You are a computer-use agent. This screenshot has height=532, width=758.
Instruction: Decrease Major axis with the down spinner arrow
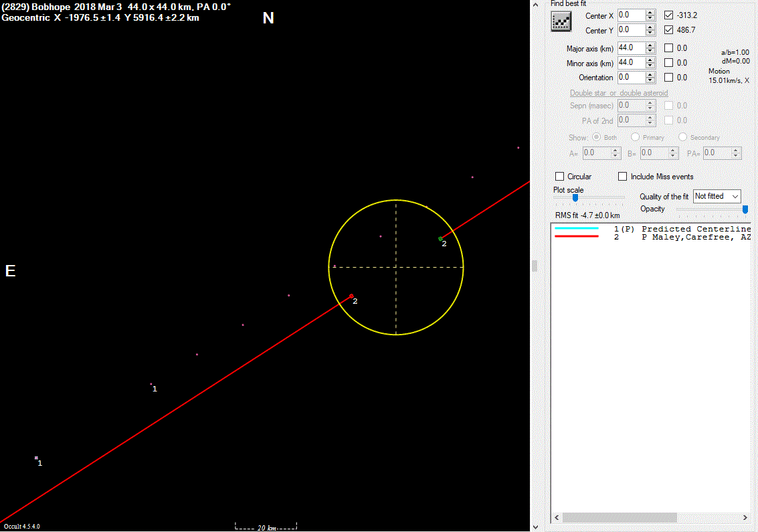pyautogui.click(x=650, y=51)
